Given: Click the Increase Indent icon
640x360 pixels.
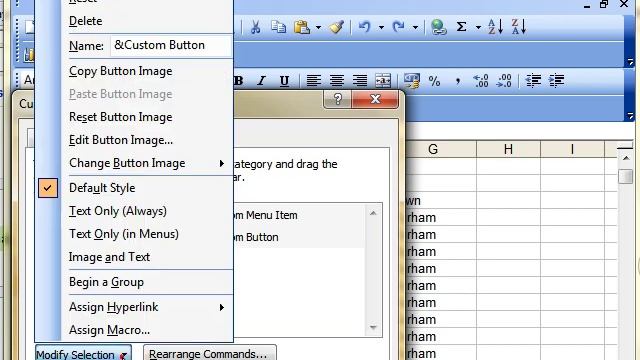Looking at the screenshot, I should [556, 81].
